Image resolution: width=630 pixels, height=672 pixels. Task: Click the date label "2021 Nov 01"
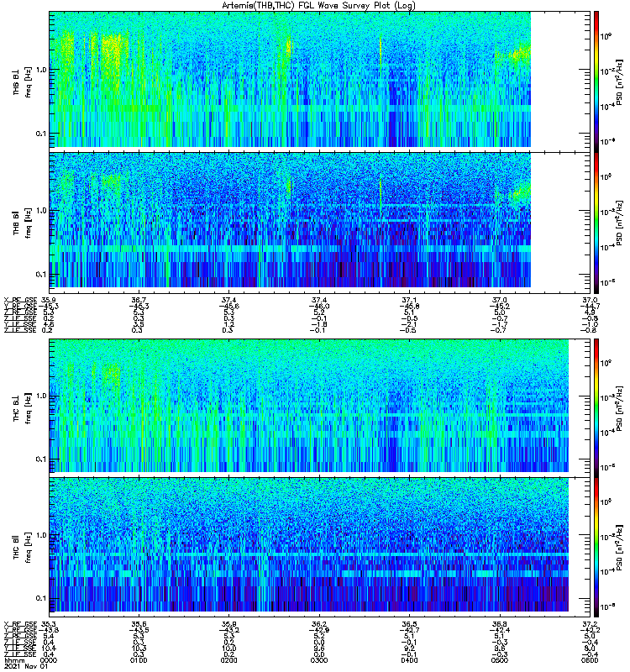click(x=26, y=666)
